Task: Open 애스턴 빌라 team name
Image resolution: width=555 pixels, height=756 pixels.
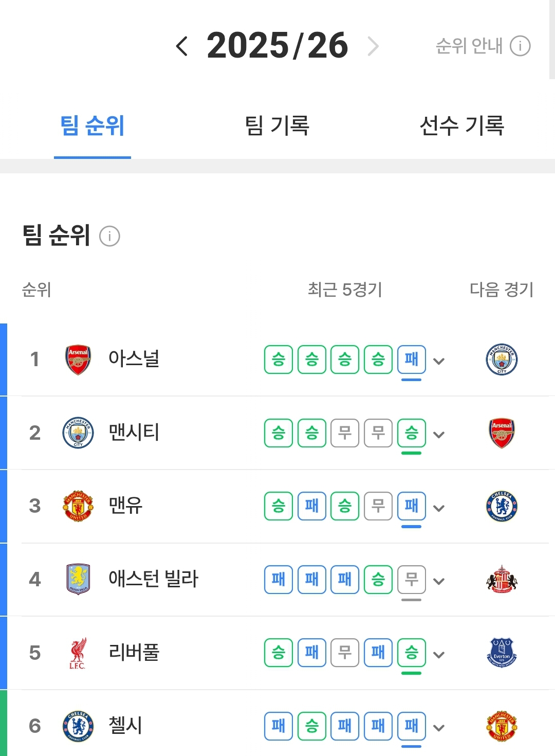Action: pos(153,579)
